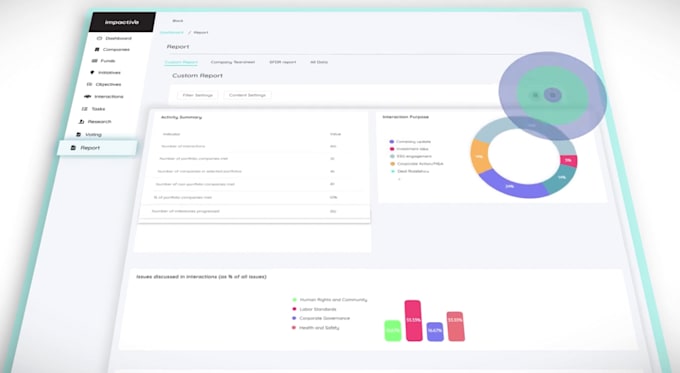Viewport: 680px width, 373px height.
Task: Go to Funds in the sidebar
Action: click(x=108, y=61)
